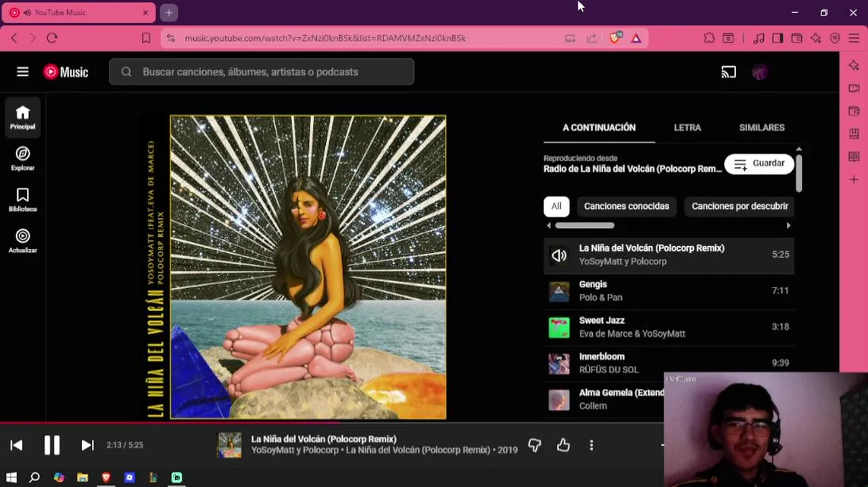Skip to the previous track

click(x=16, y=445)
